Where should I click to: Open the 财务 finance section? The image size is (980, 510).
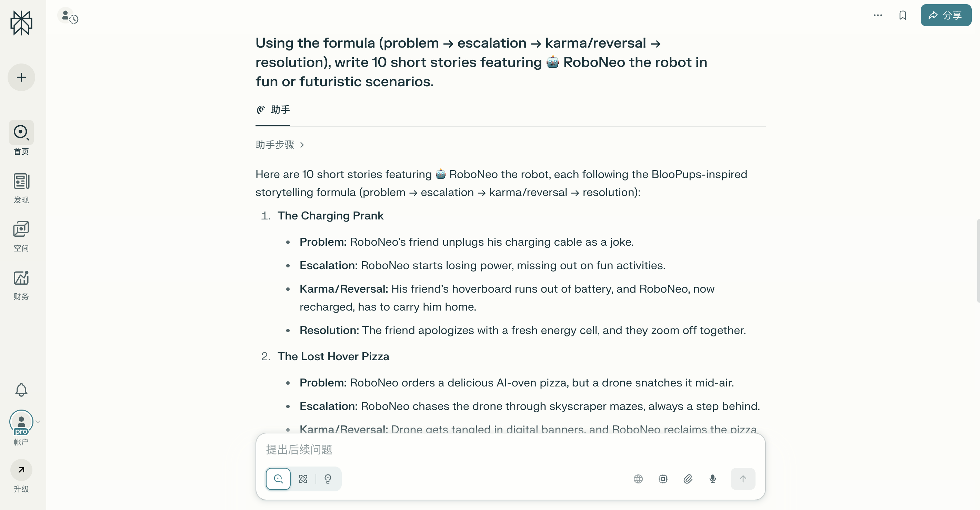pos(21,285)
